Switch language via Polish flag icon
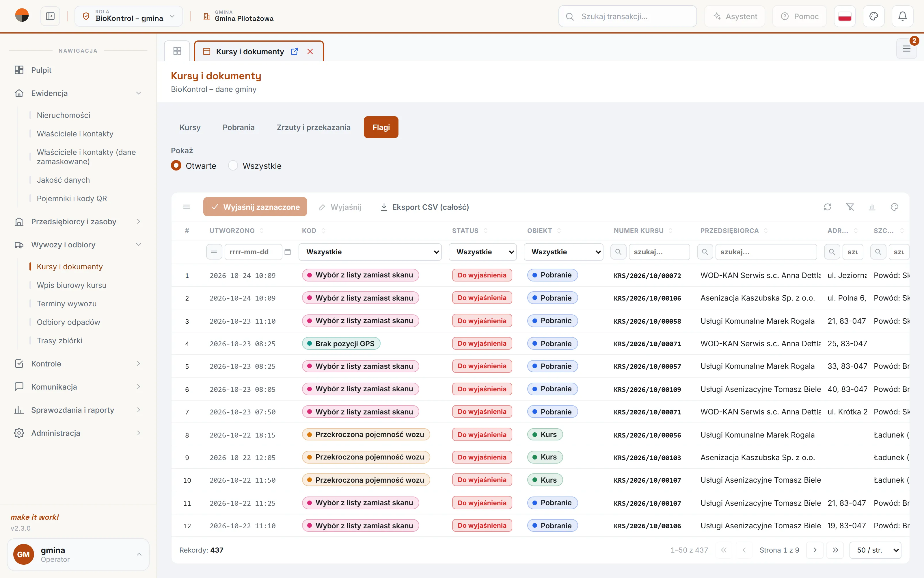The width and height of the screenshot is (924, 578). [x=845, y=16]
